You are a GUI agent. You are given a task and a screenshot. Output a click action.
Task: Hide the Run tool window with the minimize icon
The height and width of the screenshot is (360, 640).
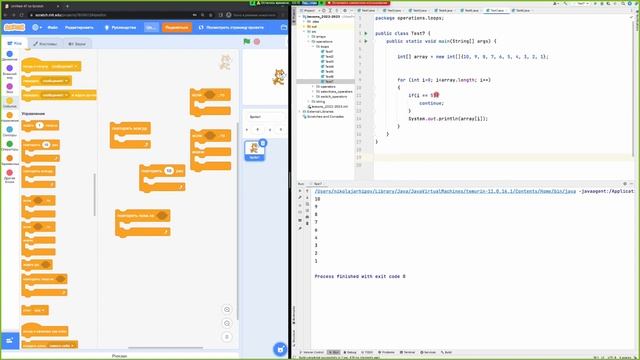coord(631,184)
